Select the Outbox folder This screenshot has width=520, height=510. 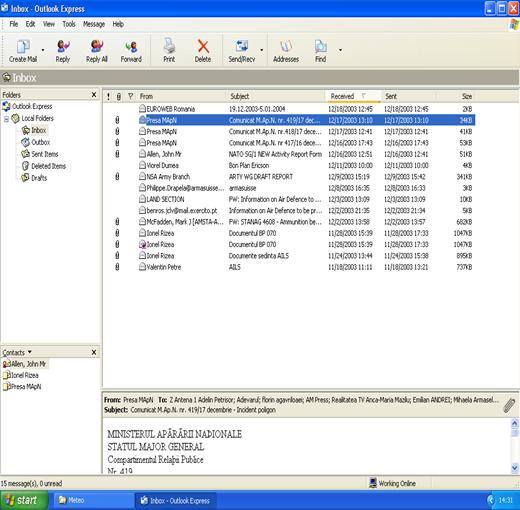pos(36,142)
